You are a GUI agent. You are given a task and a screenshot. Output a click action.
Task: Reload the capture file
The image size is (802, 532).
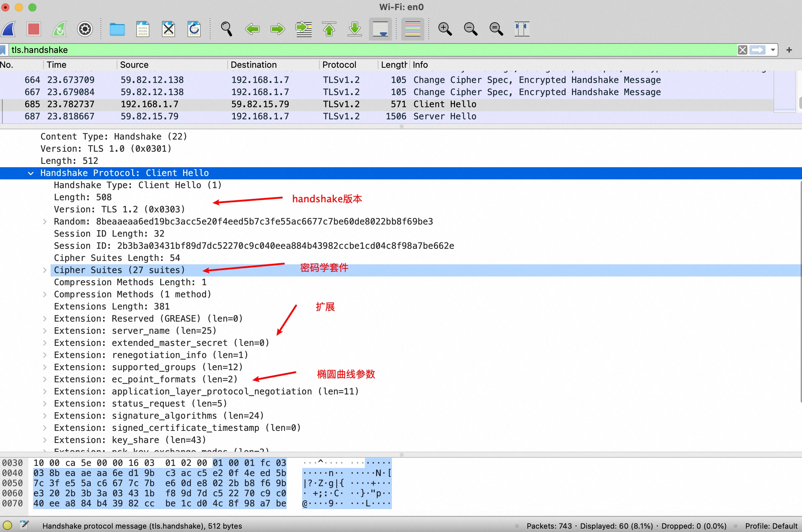coord(194,29)
